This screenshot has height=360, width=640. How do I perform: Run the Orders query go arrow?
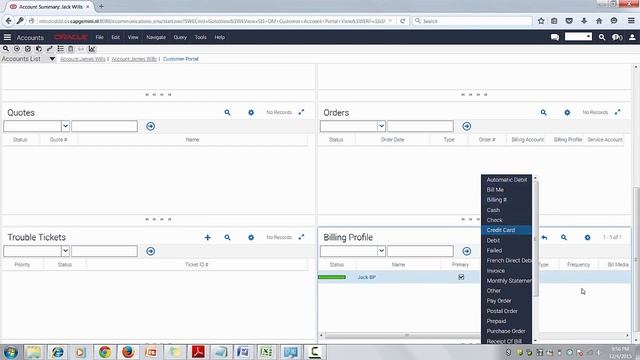[x=467, y=126]
